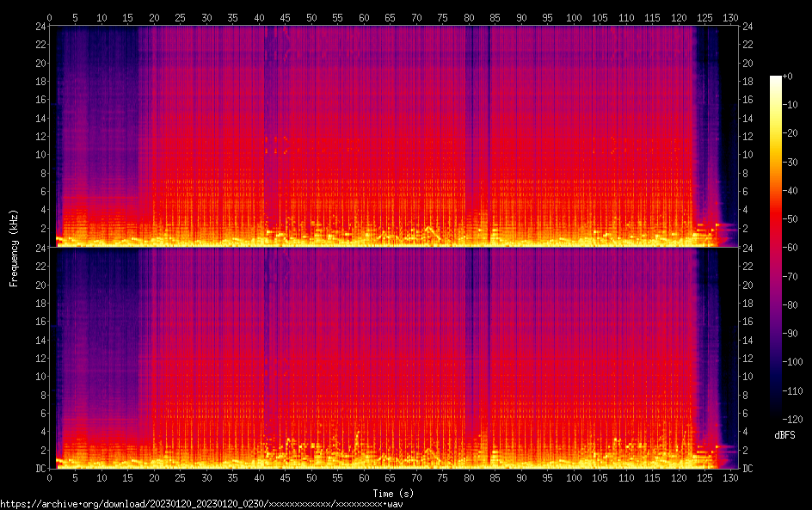Click the 24 kHz label at the top-left corner

click(40, 27)
